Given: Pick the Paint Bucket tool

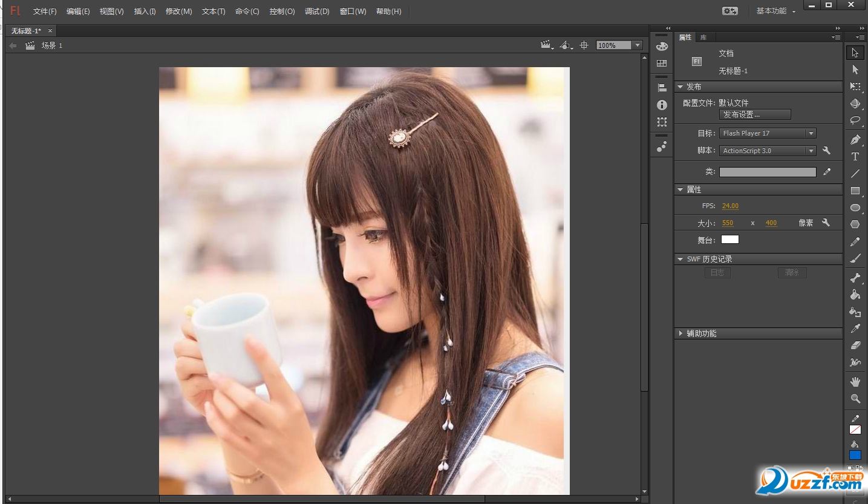Looking at the screenshot, I should tap(855, 295).
